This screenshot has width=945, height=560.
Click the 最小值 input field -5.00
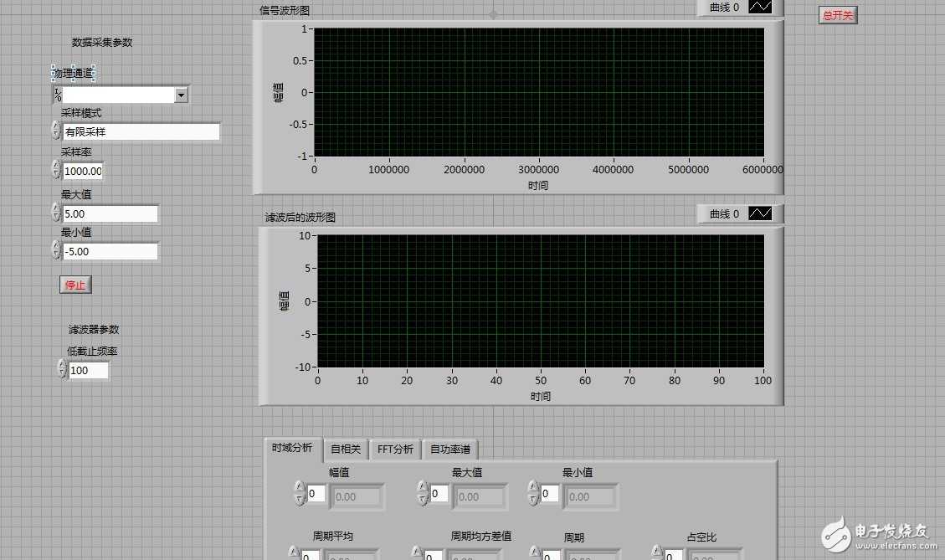(110, 251)
